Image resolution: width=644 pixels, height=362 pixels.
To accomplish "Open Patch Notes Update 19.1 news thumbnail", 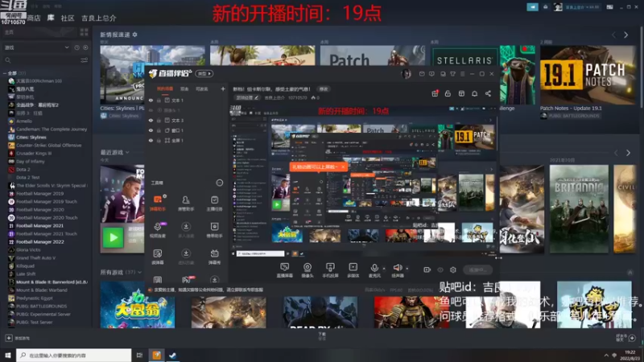I will point(588,75).
